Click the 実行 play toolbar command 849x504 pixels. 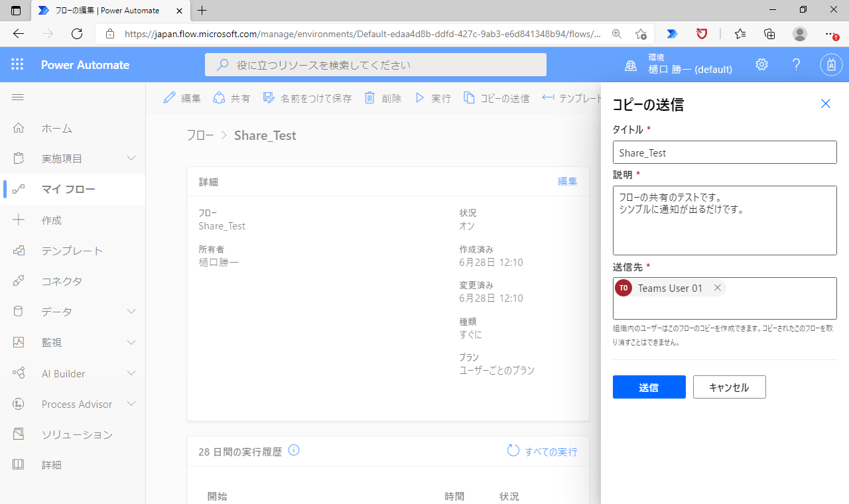click(432, 98)
